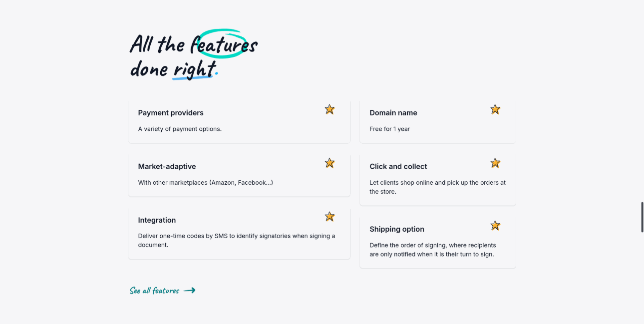Open the Market-adaptive feature card title

(x=167, y=166)
